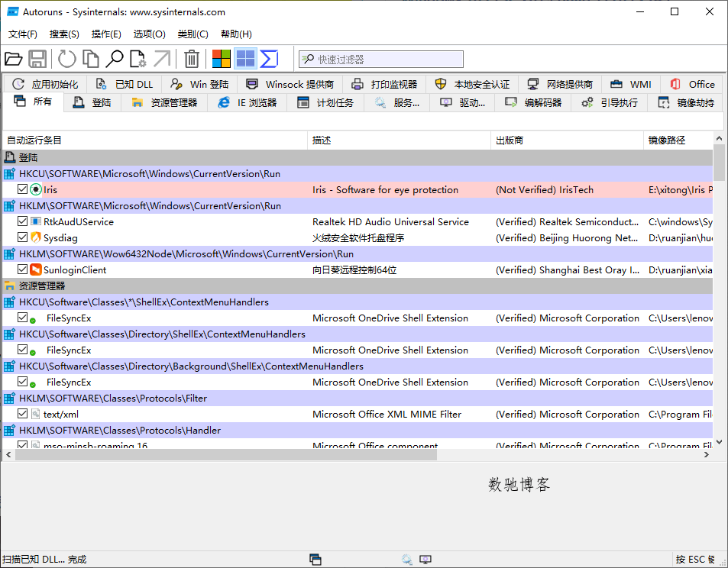Click the vertical scrollbar down arrow

[719, 442]
